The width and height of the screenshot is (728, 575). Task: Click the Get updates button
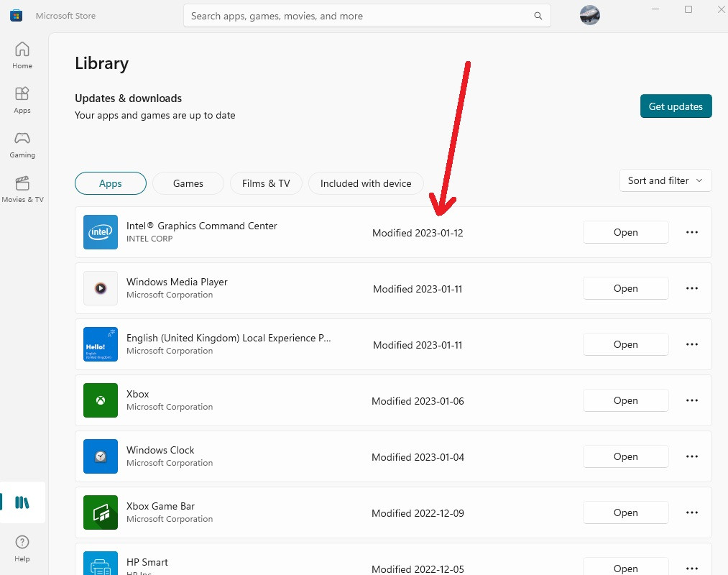676,106
